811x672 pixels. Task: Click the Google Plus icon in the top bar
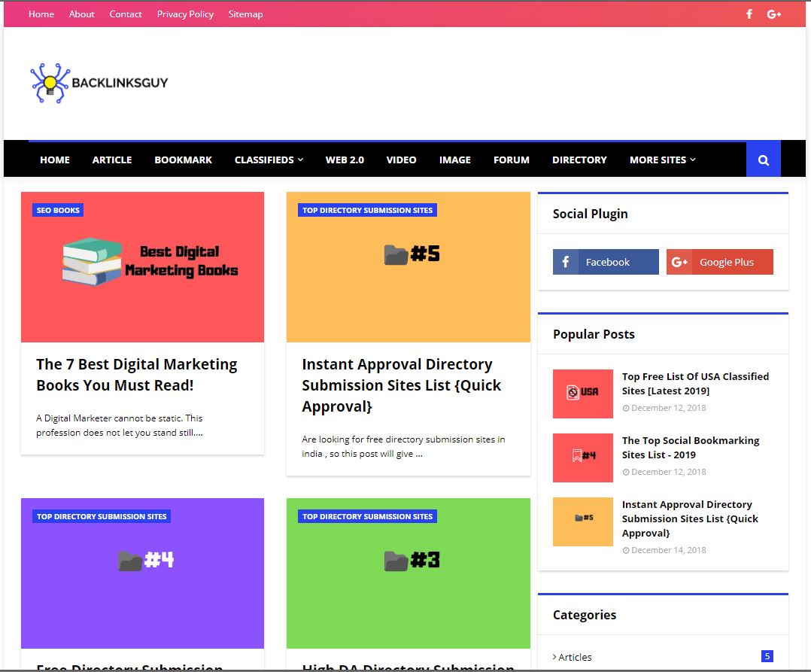(773, 14)
